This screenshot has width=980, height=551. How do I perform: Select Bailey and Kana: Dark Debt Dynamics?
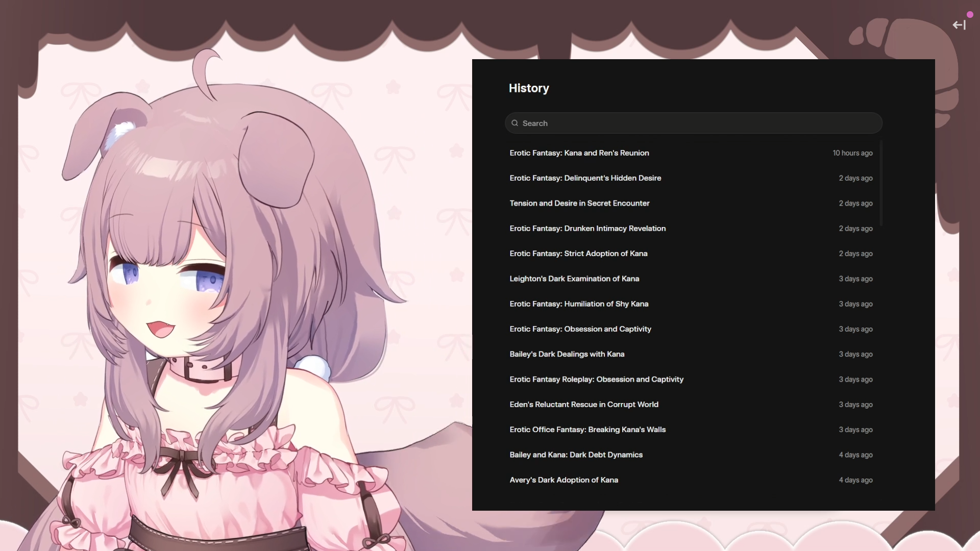tap(576, 455)
